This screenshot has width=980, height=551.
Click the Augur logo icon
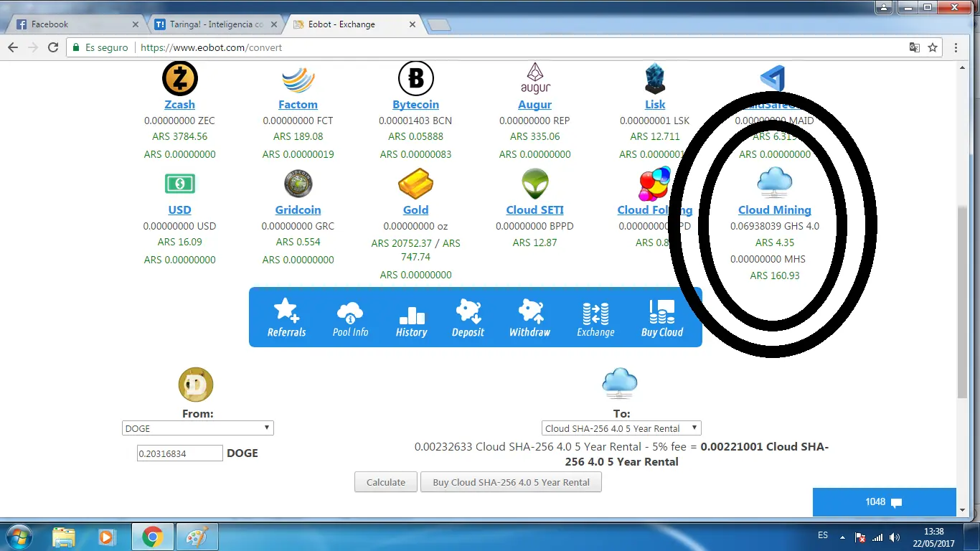(x=535, y=78)
